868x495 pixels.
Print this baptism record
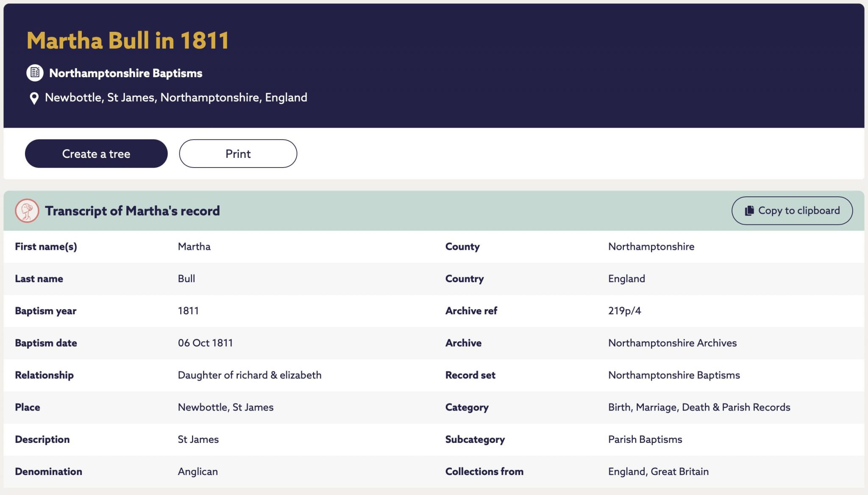coord(238,154)
